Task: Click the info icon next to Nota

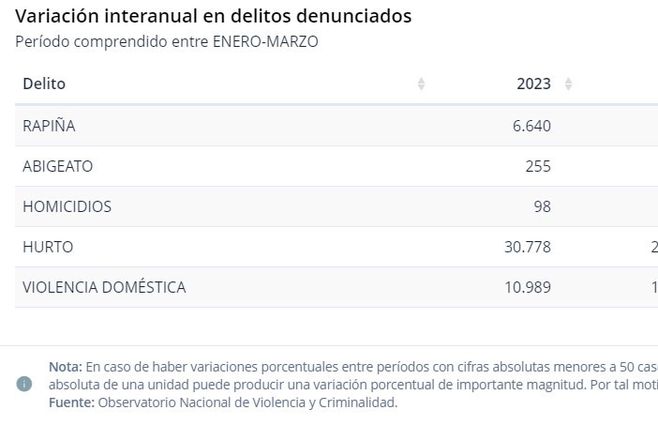Action: pos(24,384)
